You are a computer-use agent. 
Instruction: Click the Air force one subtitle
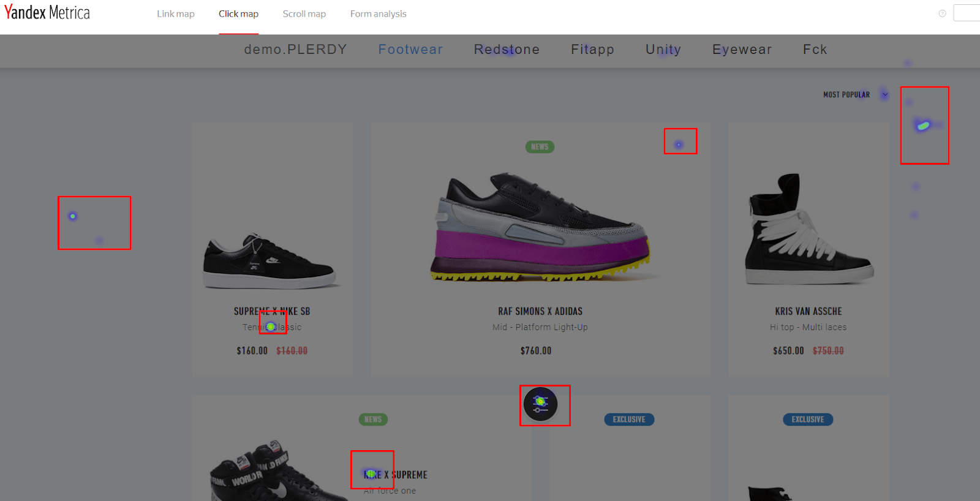[390, 491]
